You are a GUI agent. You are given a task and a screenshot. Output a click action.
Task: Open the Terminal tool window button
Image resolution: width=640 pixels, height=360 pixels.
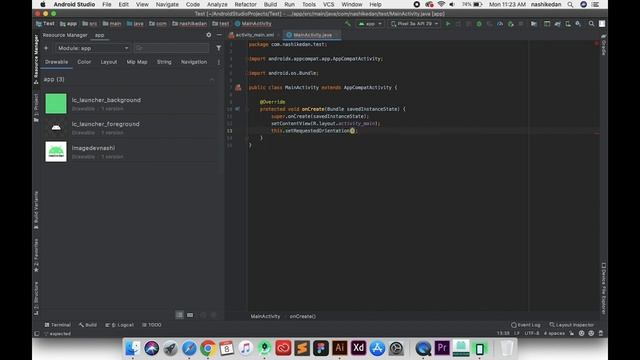tap(58, 325)
